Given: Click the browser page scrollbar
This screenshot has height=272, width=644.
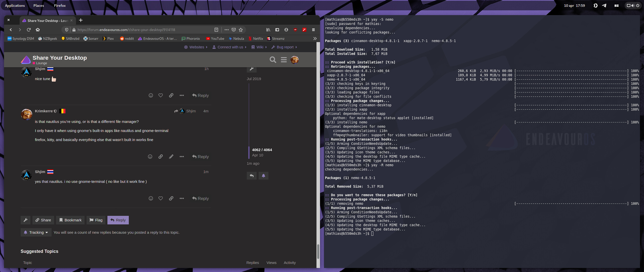Looking at the screenshot, I should point(318,251).
